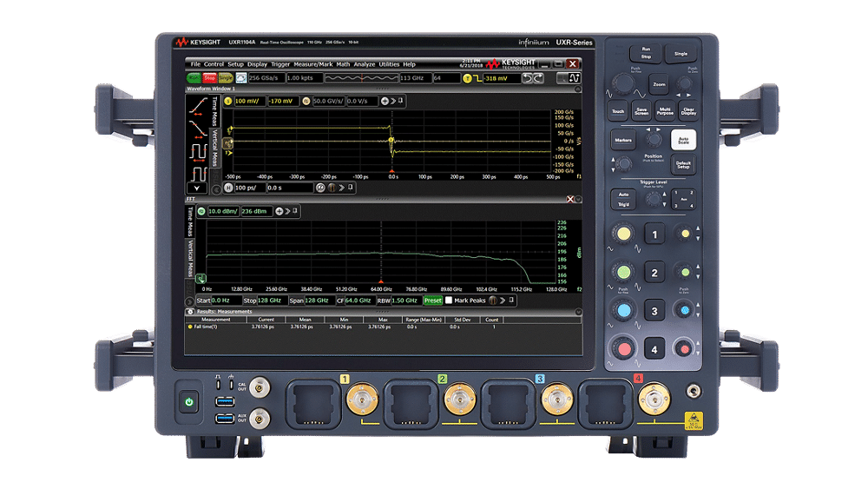The image size is (868, 489).
Task: Click the knob icon beside Mark Peaks
Action: pos(493,301)
